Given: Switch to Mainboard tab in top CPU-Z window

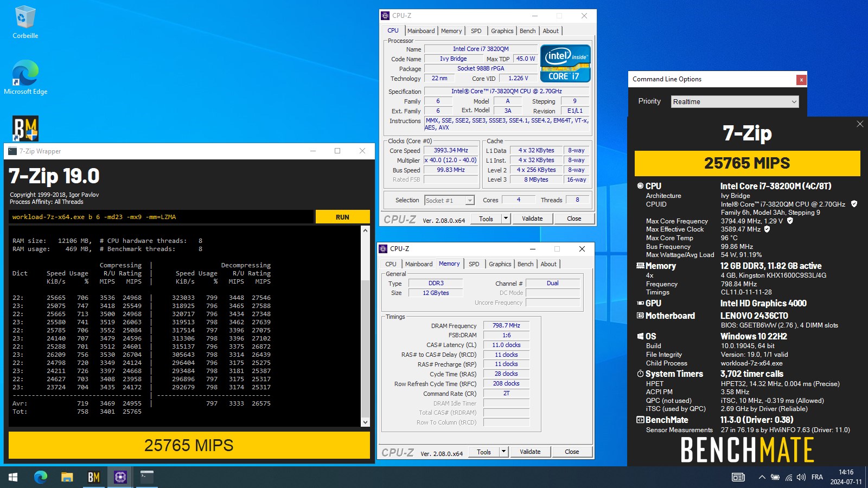Looking at the screenshot, I should (421, 31).
